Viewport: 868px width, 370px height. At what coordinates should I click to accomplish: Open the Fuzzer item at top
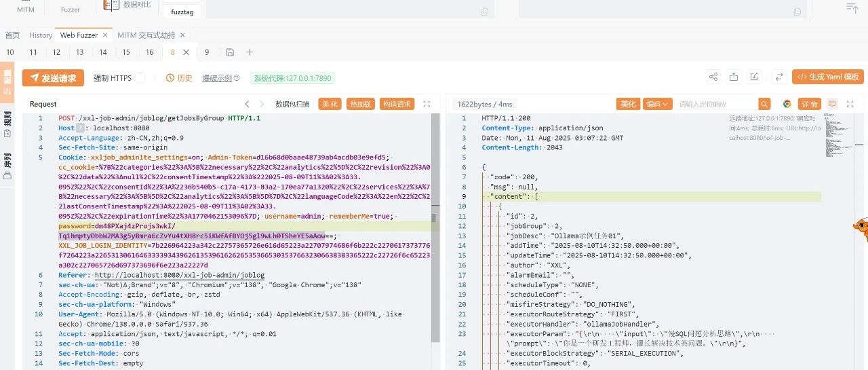click(x=70, y=9)
